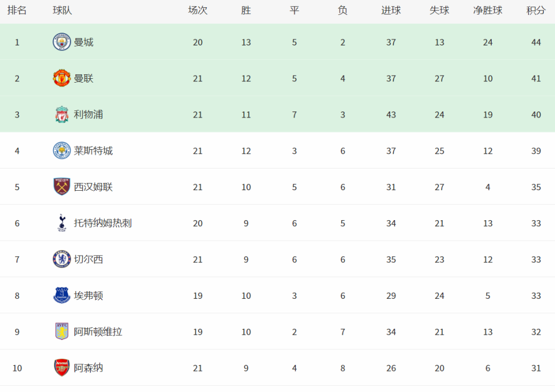
Task: Click the 净胜球 column header
Action: 488,11
